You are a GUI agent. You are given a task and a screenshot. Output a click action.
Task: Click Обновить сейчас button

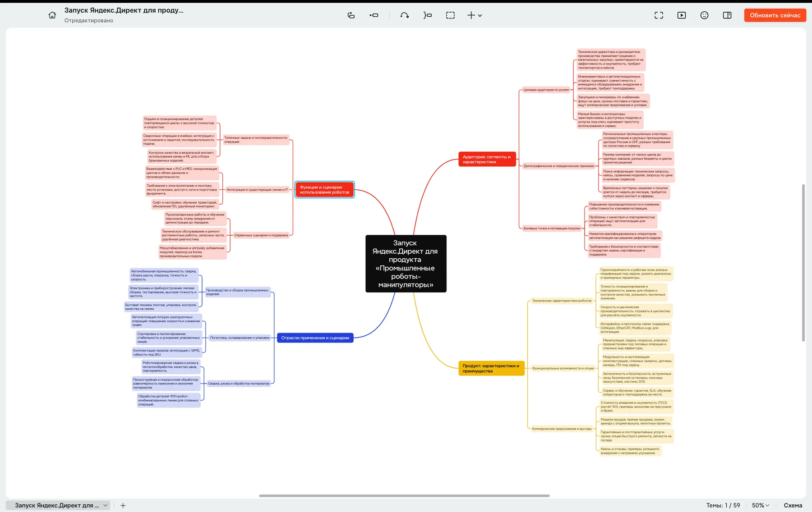click(x=775, y=15)
